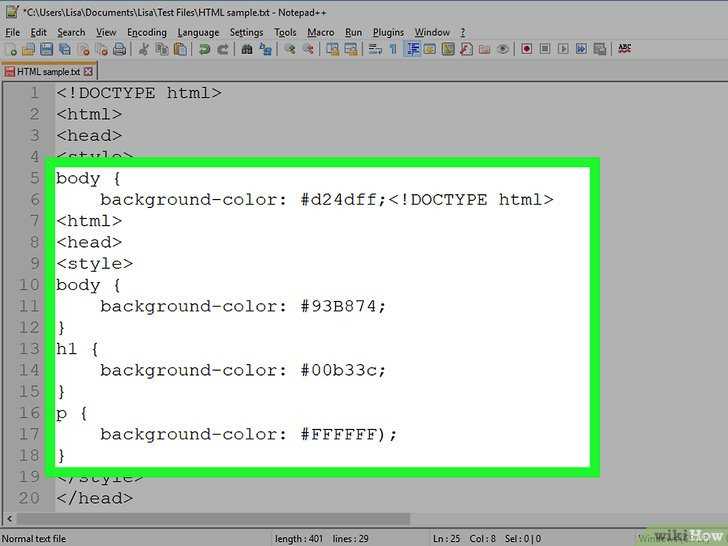
Task: Open the Language menu
Action: coord(198,32)
